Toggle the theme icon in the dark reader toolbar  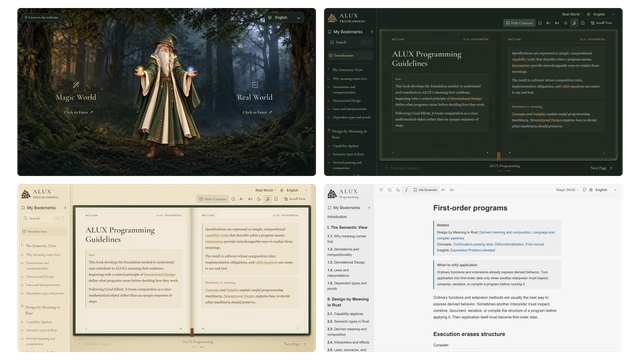coord(565,23)
